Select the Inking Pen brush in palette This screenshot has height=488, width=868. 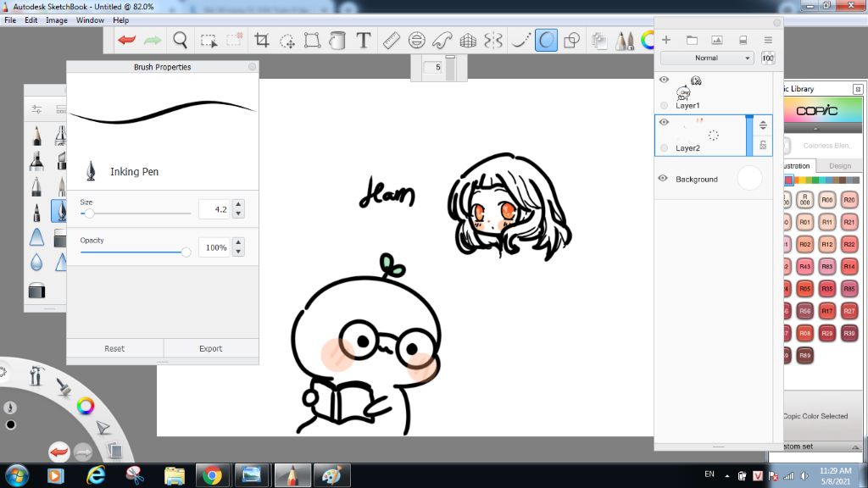pyautogui.click(x=59, y=211)
